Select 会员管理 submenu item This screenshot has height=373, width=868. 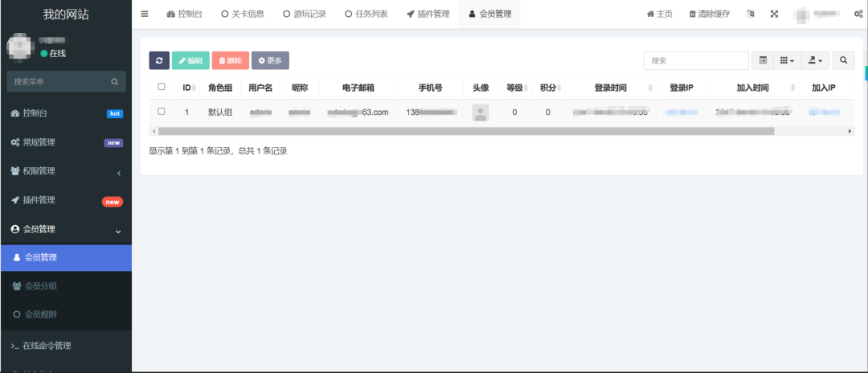(66, 257)
